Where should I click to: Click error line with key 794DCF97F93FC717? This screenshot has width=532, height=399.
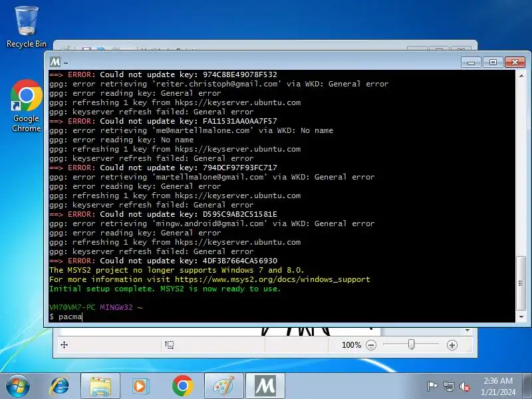pos(163,168)
